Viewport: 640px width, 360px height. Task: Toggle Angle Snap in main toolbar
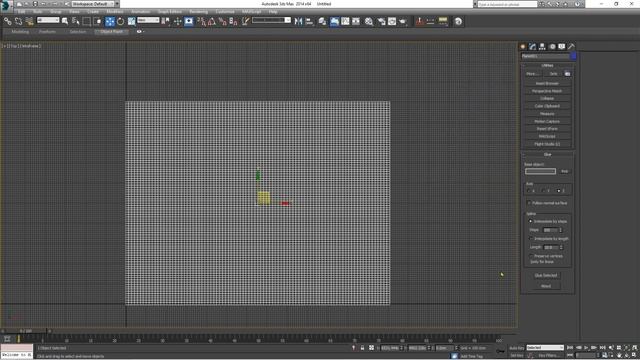pyautogui.click(x=212, y=21)
